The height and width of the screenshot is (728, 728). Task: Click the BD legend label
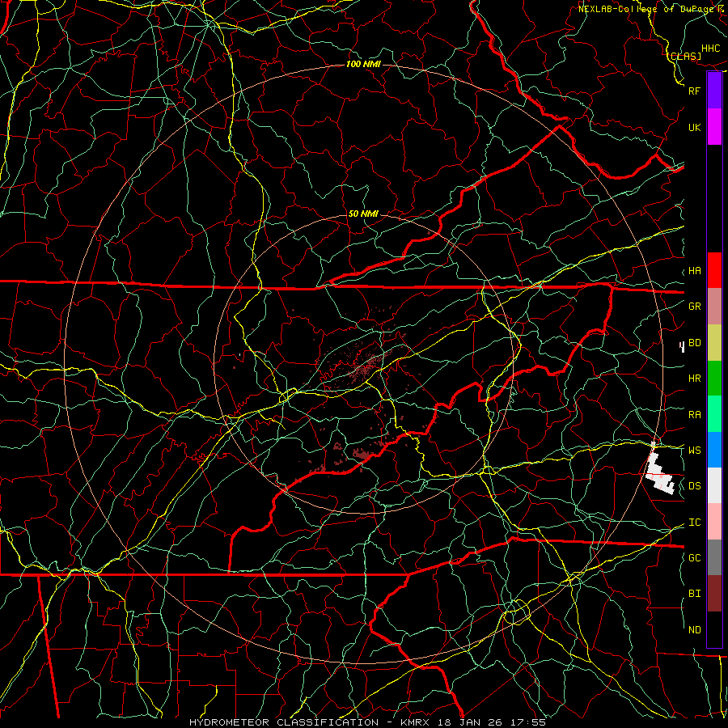tap(695, 343)
